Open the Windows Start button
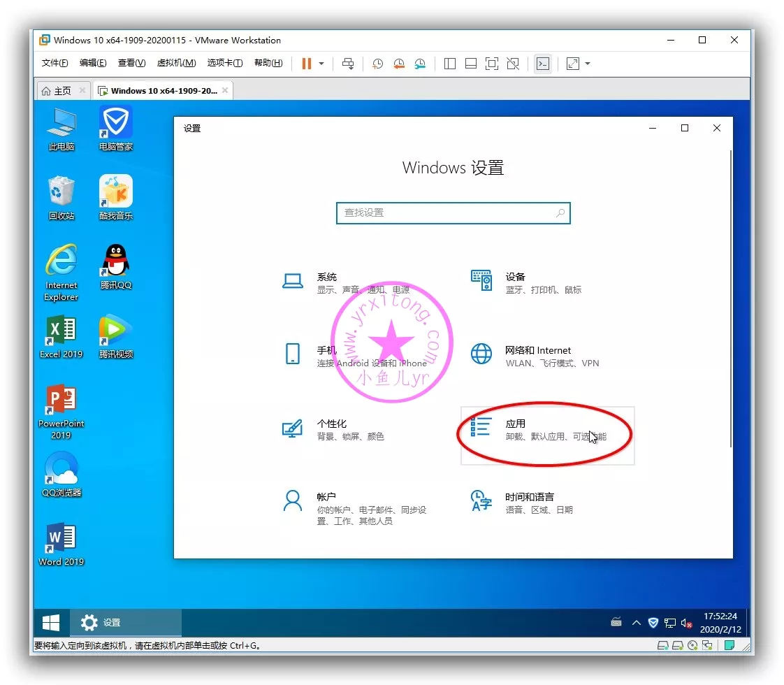 51,623
